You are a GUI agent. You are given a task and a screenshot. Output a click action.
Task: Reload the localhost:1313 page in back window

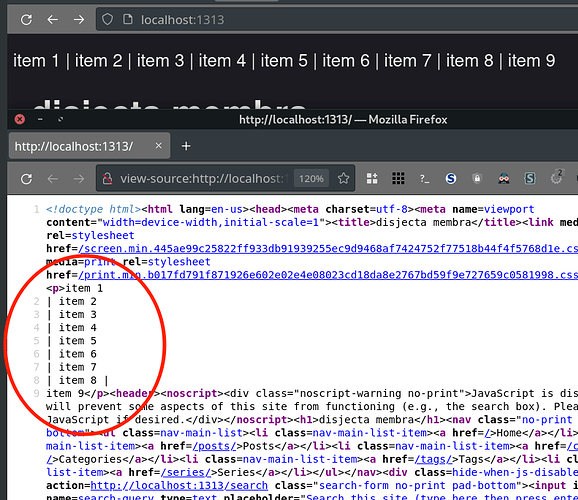[26, 20]
